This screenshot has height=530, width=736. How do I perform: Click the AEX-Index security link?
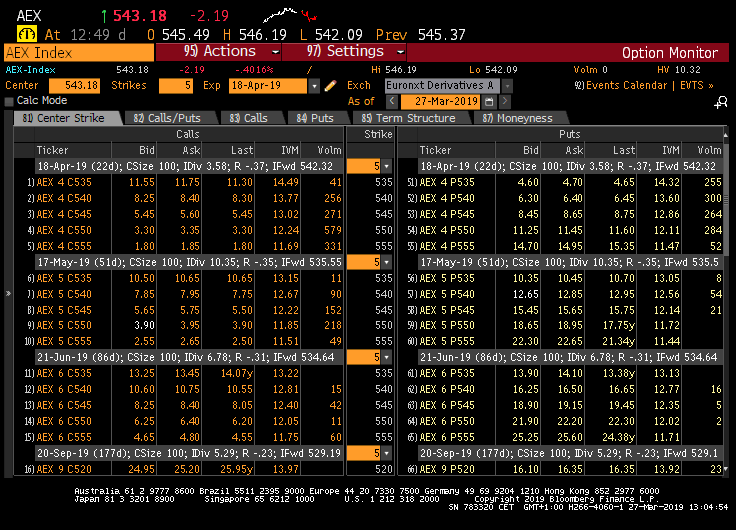click(x=31, y=70)
